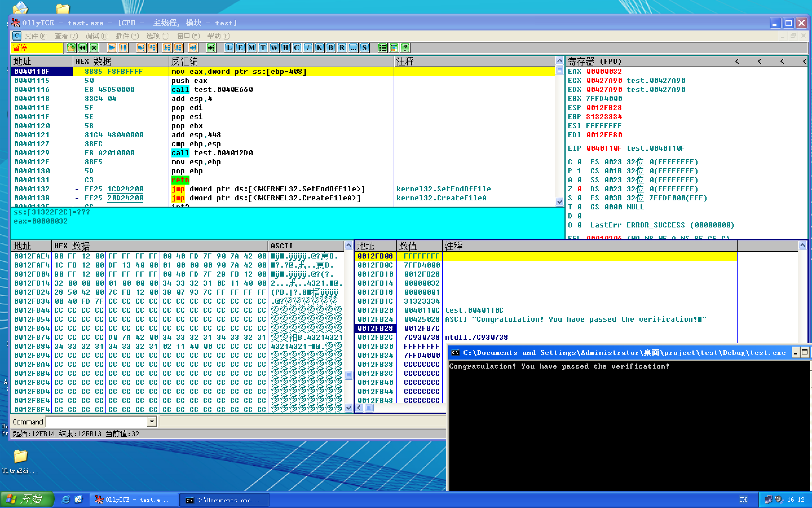This screenshot has width=812, height=508.
Task: Open References window with R button
Action: [x=342, y=48]
